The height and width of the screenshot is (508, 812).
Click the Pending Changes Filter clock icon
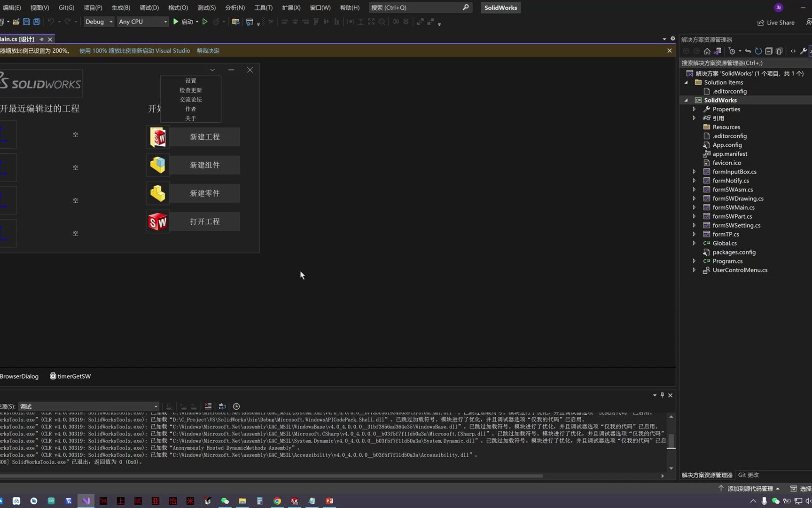pos(732,51)
